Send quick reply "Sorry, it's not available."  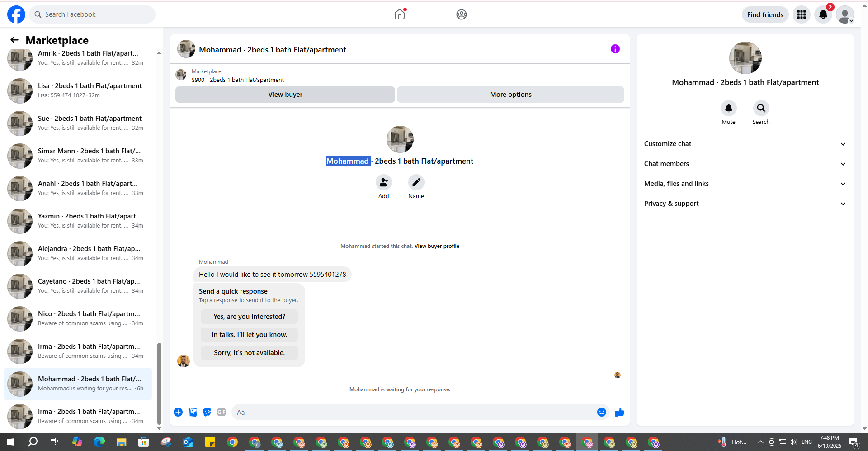pyautogui.click(x=249, y=353)
